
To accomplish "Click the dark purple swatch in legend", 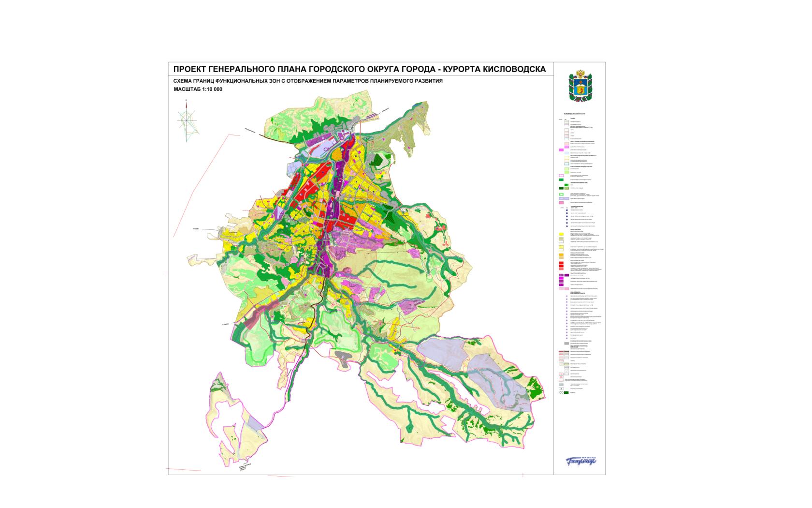I will click(x=566, y=275).
